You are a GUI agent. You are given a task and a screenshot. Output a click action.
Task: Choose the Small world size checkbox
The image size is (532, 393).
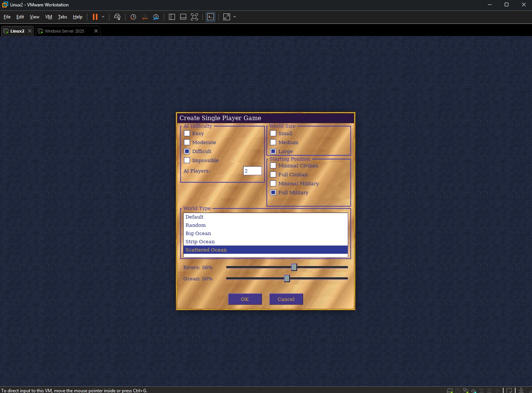273,133
